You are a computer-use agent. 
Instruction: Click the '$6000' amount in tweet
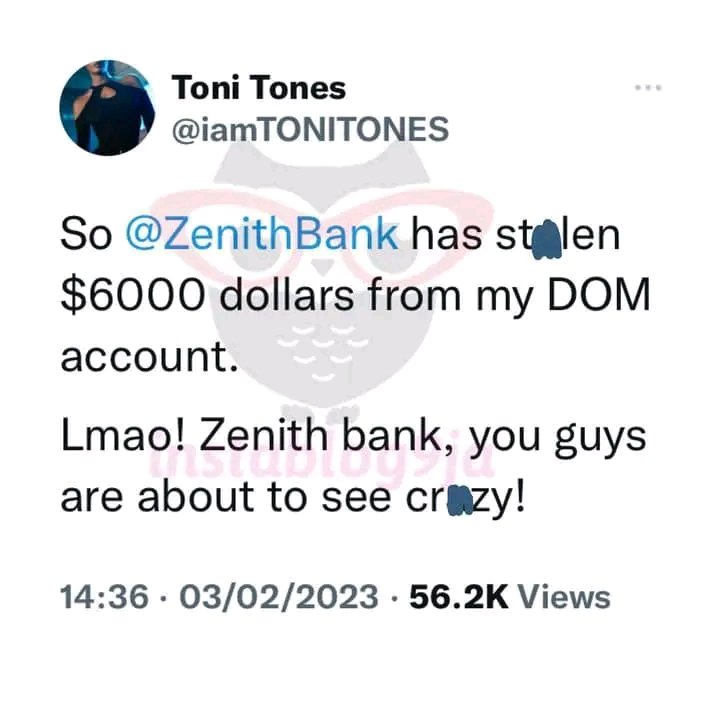(x=132, y=295)
